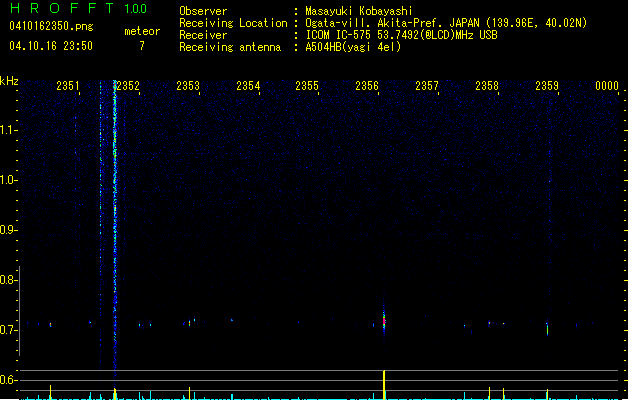The image size is (629, 400).
Task: Click the 2355 time marker
Action: [307, 86]
